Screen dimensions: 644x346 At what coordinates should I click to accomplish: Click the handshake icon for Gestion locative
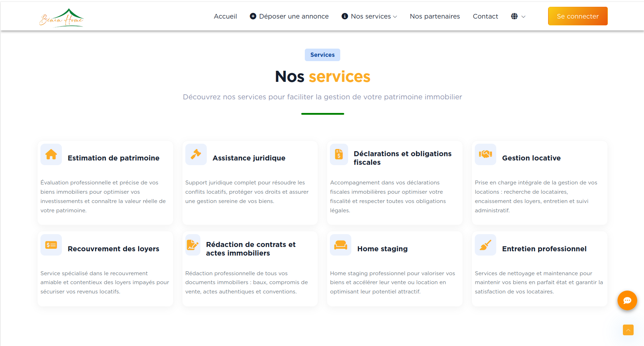(x=485, y=154)
